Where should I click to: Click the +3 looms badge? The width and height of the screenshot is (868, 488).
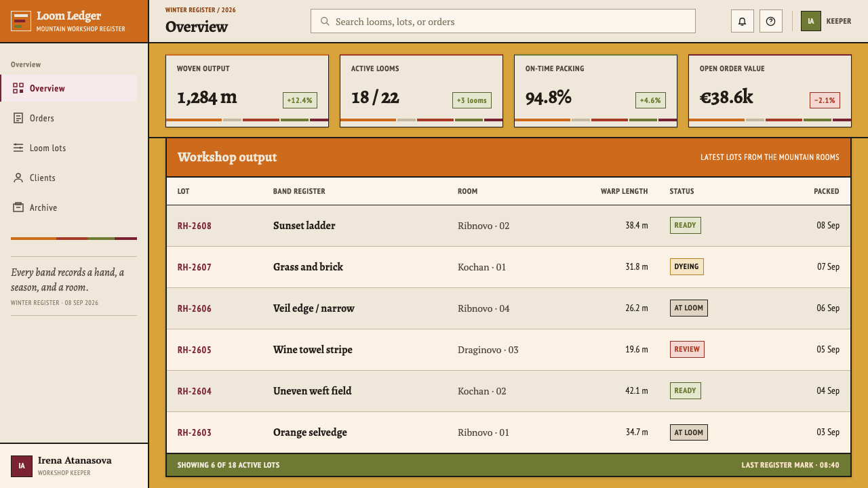click(x=472, y=100)
